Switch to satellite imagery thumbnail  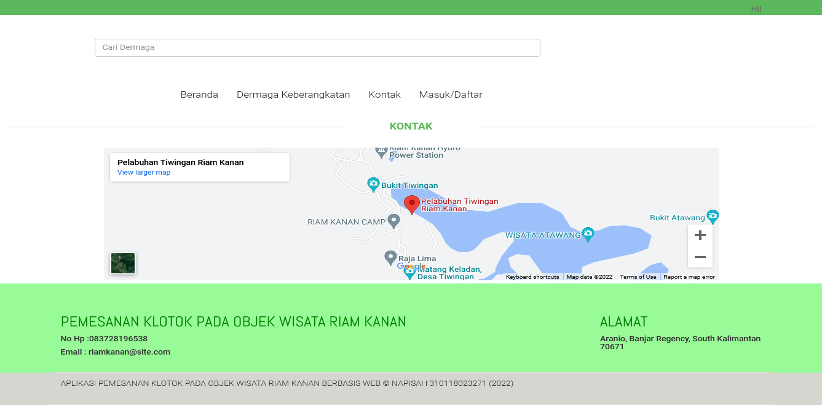123,263
